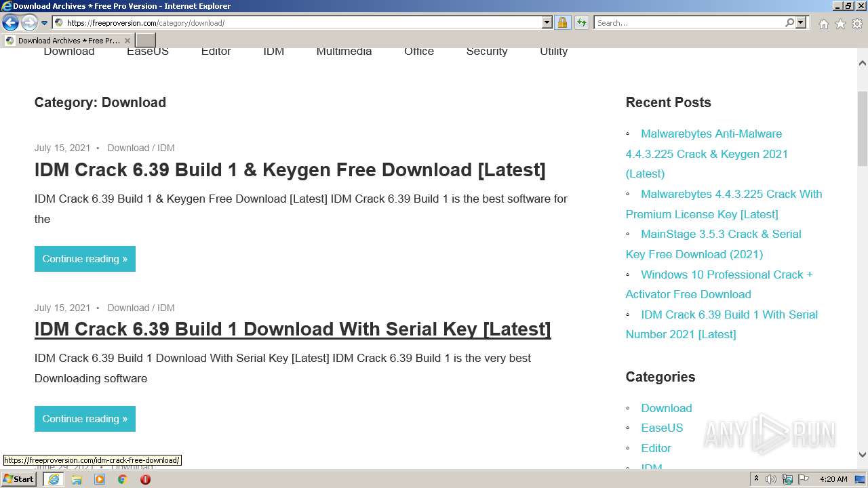Open the Download menu item
Image resolution: width=868 pixels, height=488 pixels.
point(69,52)
